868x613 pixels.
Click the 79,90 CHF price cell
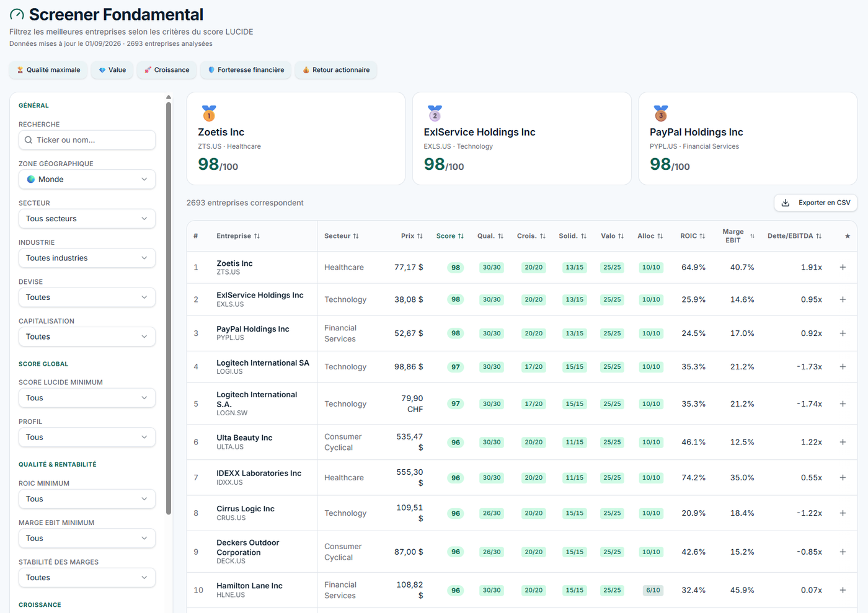[412, 404]
